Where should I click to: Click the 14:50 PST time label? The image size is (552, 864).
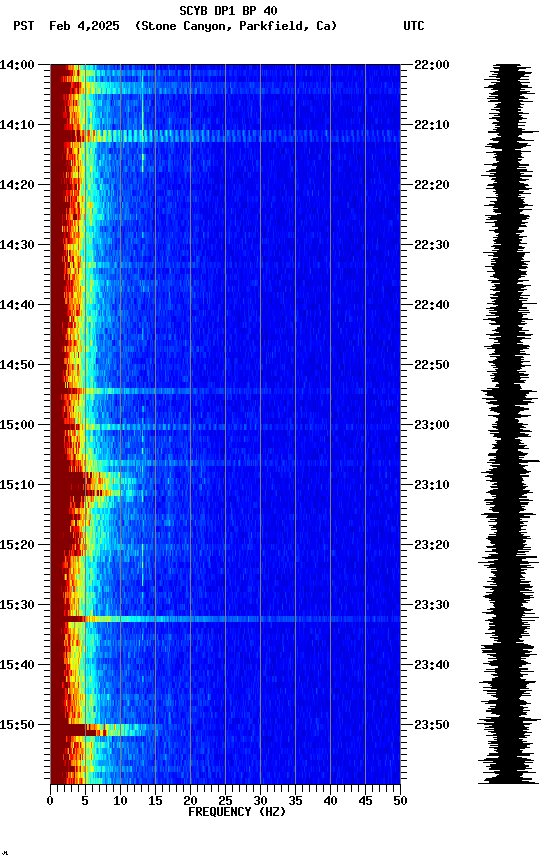click(17, 365)
